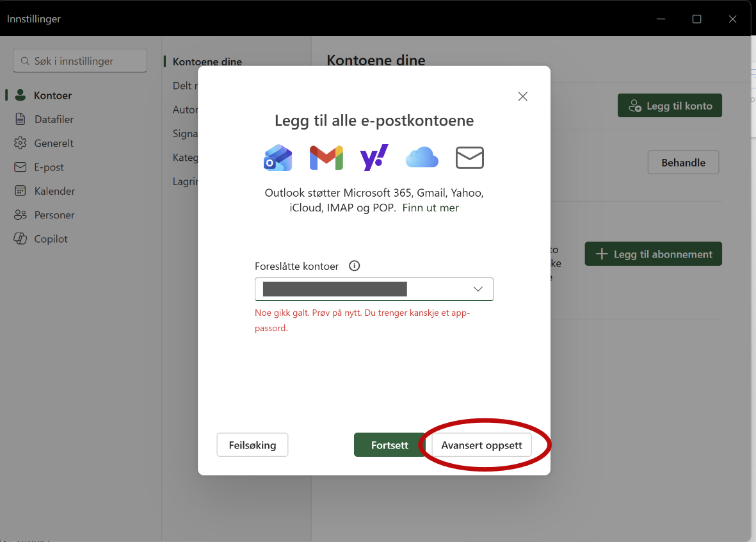Click the Finn ut mer link
The image size is (756, 542).
(x=431, y=208)
